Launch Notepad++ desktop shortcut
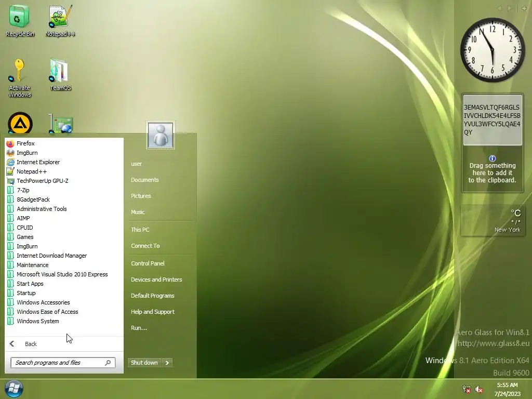 60,21
